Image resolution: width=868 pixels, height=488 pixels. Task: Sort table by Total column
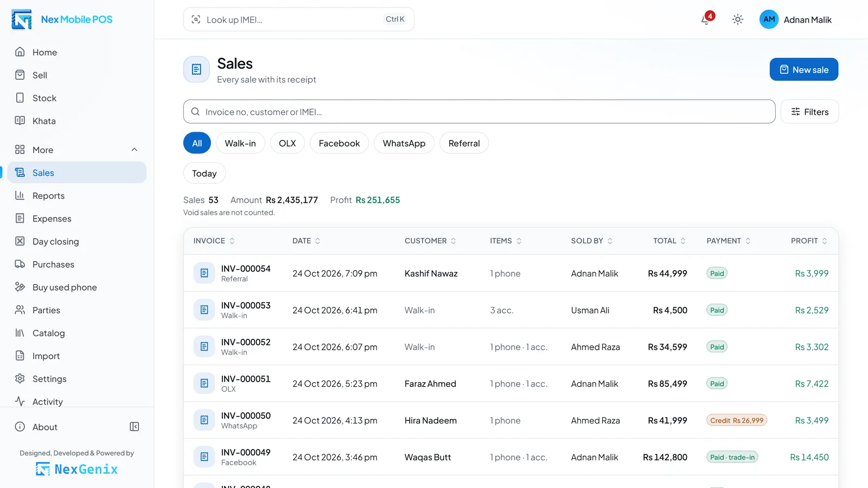(x=669, y=241)
